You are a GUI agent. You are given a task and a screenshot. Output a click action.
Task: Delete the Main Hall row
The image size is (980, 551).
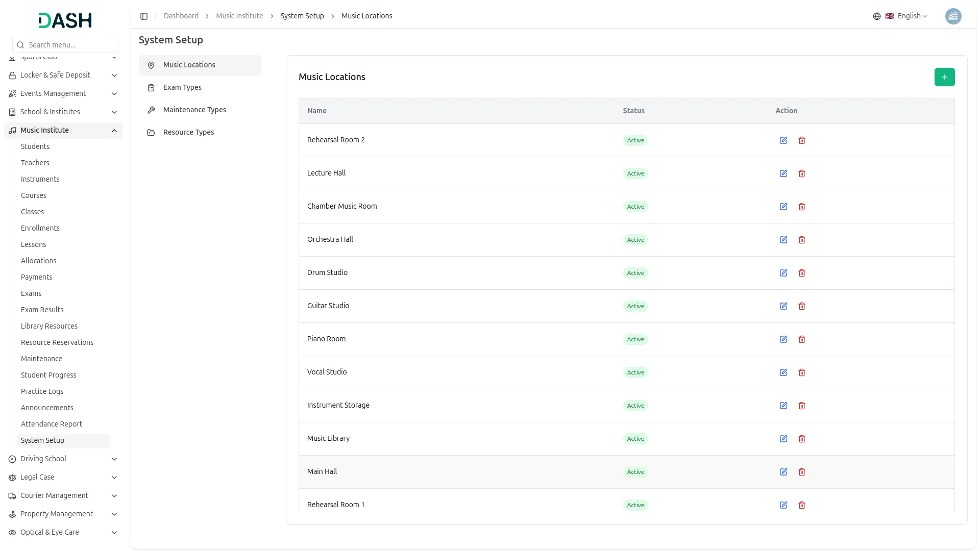pyautogui.click(x=802, y=472)
